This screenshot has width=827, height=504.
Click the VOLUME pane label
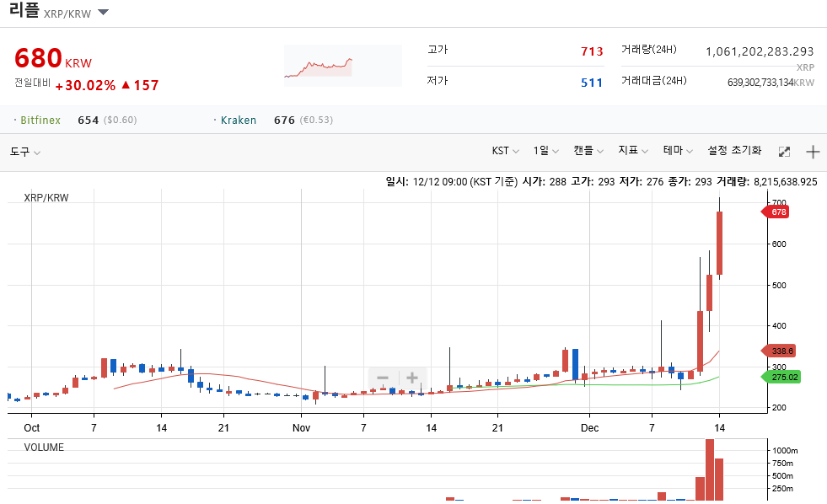(44, 447)
